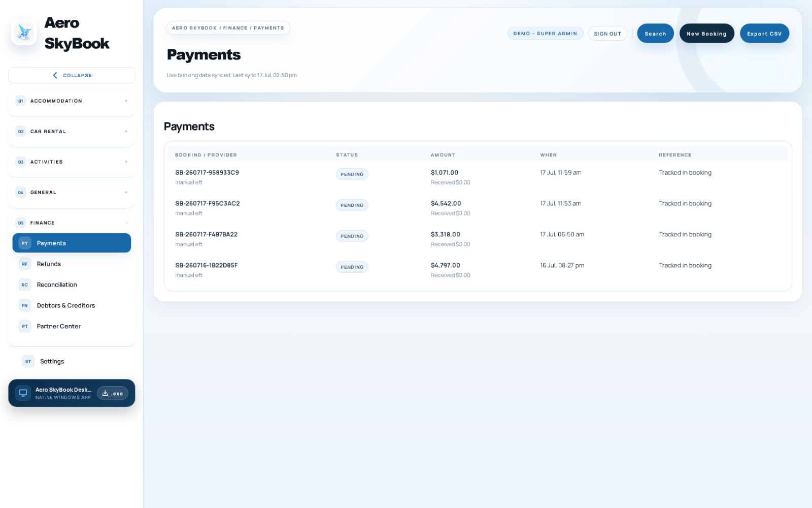Click the RC badge icon beside Reconciliation
The height and width of the screenshot is (508, 812).
pyautogui.click(x=25, y=285)
